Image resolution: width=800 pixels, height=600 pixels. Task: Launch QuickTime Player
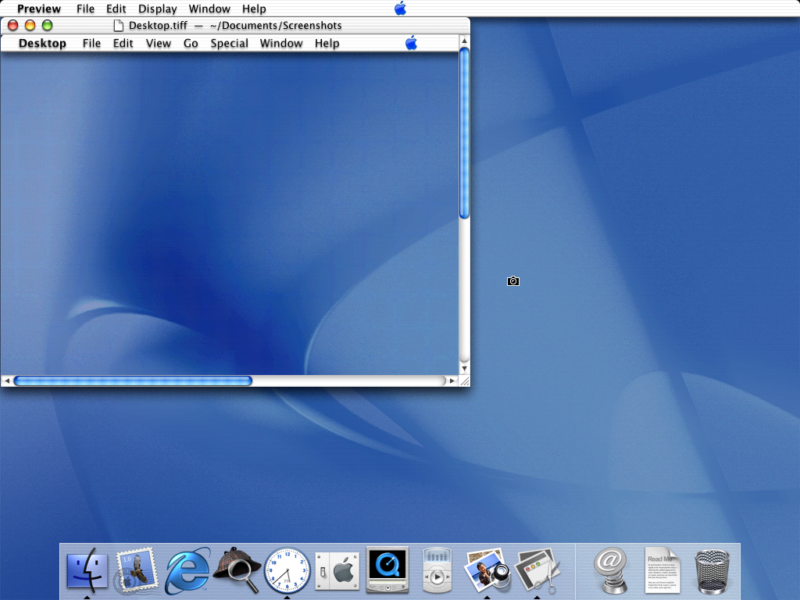[x=387, y=568]
